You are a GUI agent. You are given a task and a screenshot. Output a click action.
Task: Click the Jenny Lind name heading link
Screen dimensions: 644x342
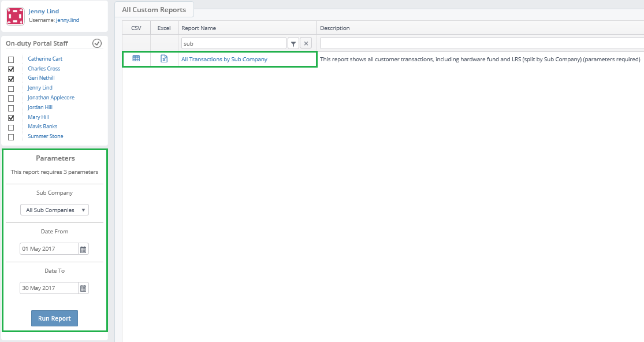pyautogui.click(x=44, y=11)
